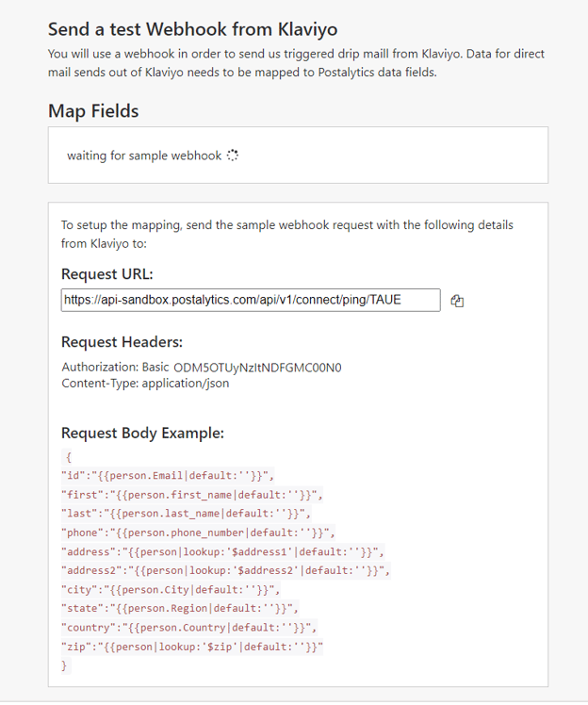Click the Request Body Example heading

pos(142,433)
